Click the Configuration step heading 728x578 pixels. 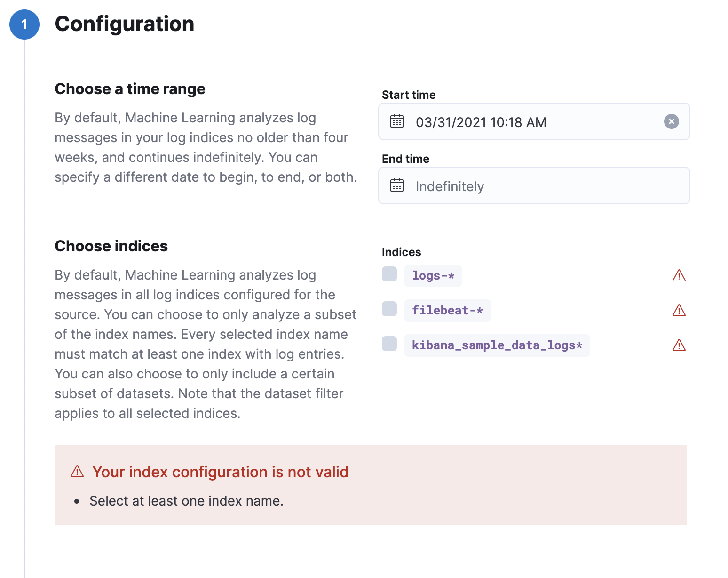[x=125, y=24]
